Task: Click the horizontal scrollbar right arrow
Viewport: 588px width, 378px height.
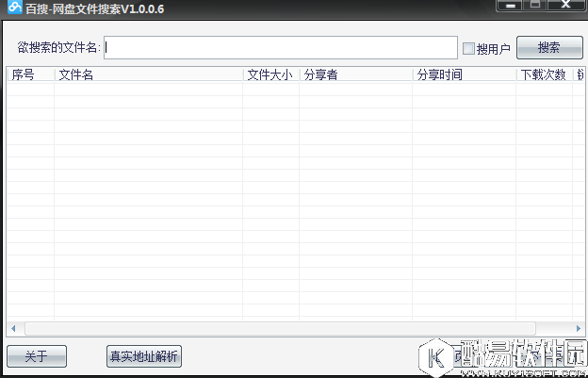Action: (x=579, y=328)
